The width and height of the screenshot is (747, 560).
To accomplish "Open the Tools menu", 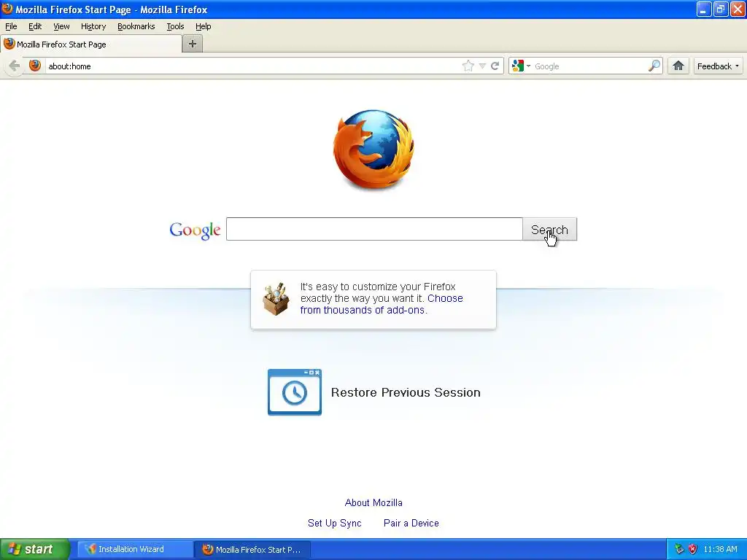I will [x=175, y=26].
